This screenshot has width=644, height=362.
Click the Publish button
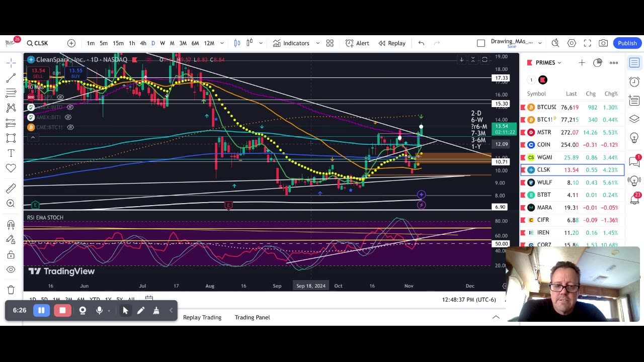(x=627, y=43)
